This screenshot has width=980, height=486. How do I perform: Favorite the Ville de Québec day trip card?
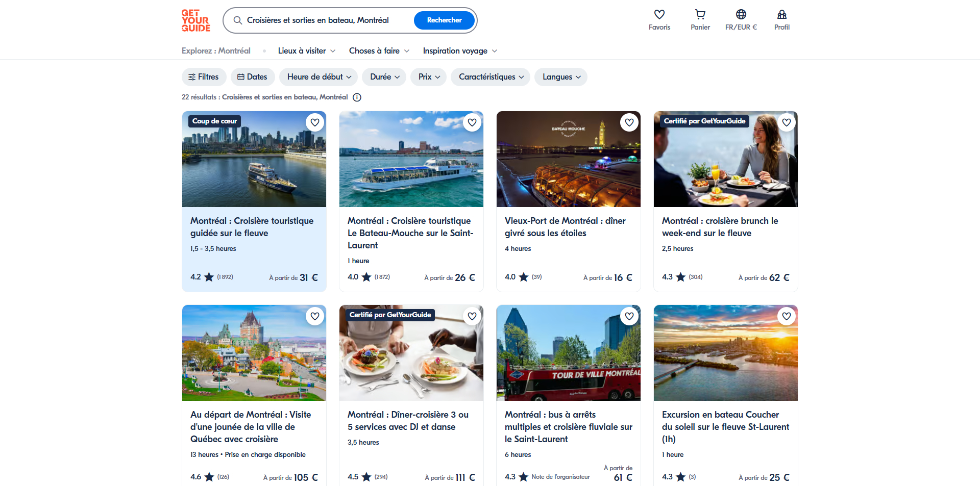point(315,316)
